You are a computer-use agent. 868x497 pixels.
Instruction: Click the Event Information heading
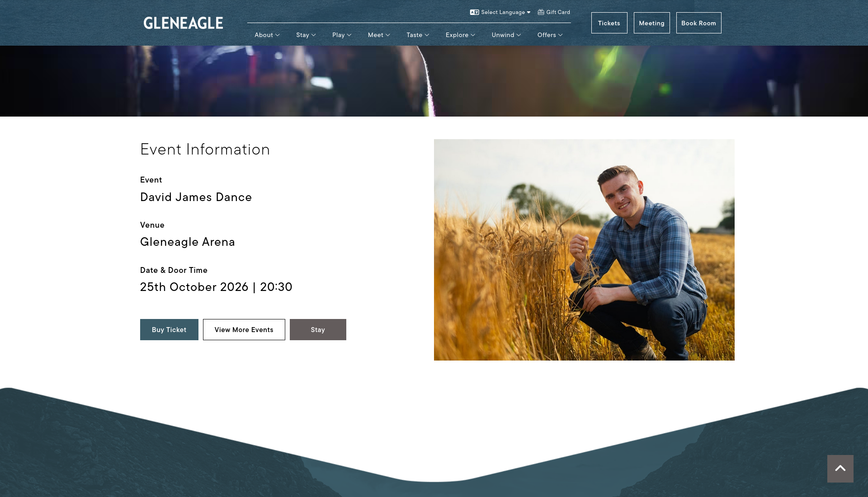coord(205,150)
